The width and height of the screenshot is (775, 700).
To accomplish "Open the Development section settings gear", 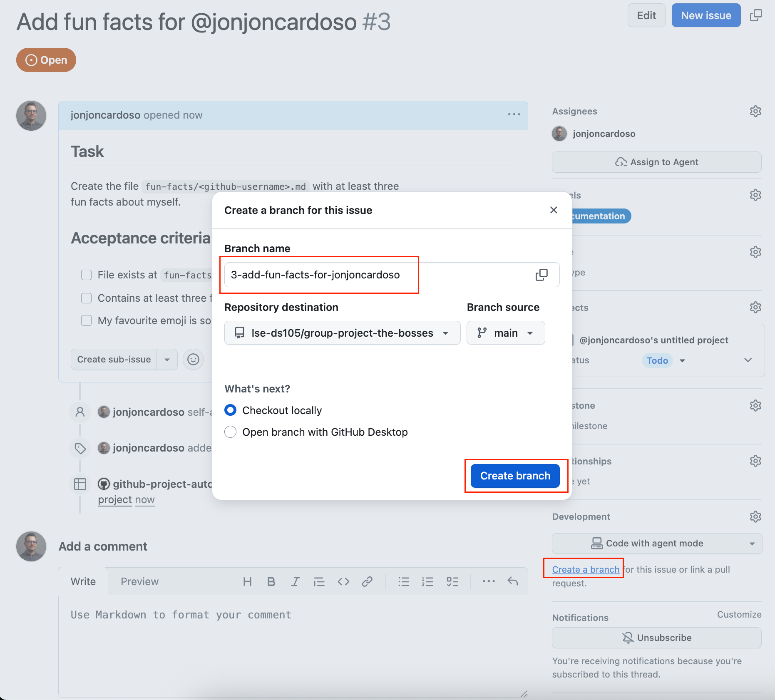I will coord(755,517).
